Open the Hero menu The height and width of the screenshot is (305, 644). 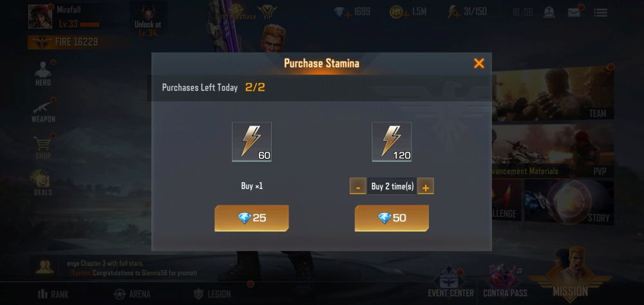(x=43, y=74)
